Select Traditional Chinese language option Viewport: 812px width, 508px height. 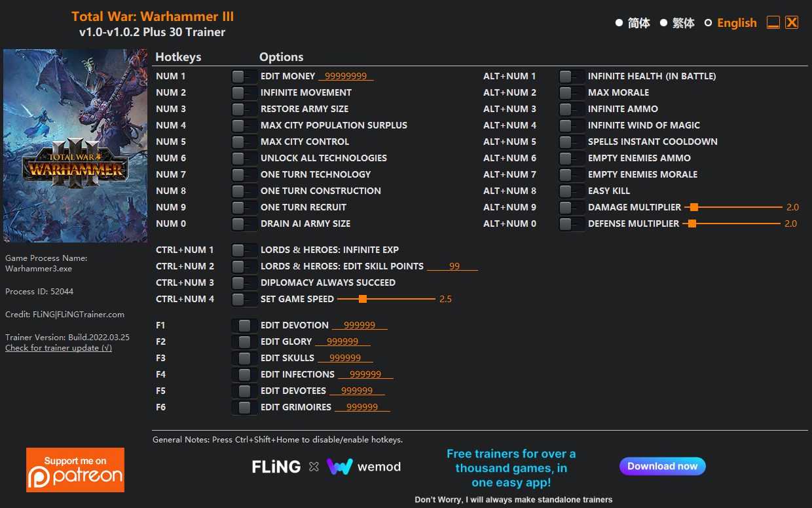tap(663, 23)
